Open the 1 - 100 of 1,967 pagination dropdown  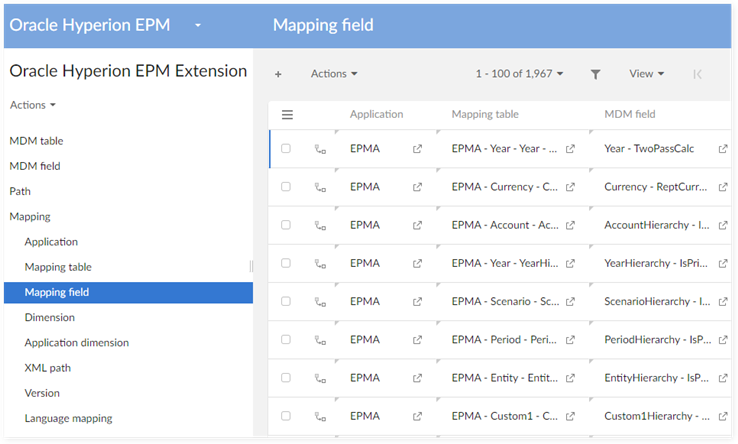(519, 74)
